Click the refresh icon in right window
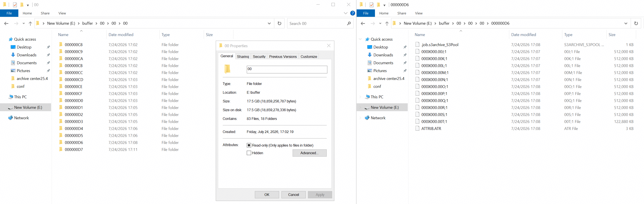This screenshot has height=204, width=644. click(x=636, y=23)
